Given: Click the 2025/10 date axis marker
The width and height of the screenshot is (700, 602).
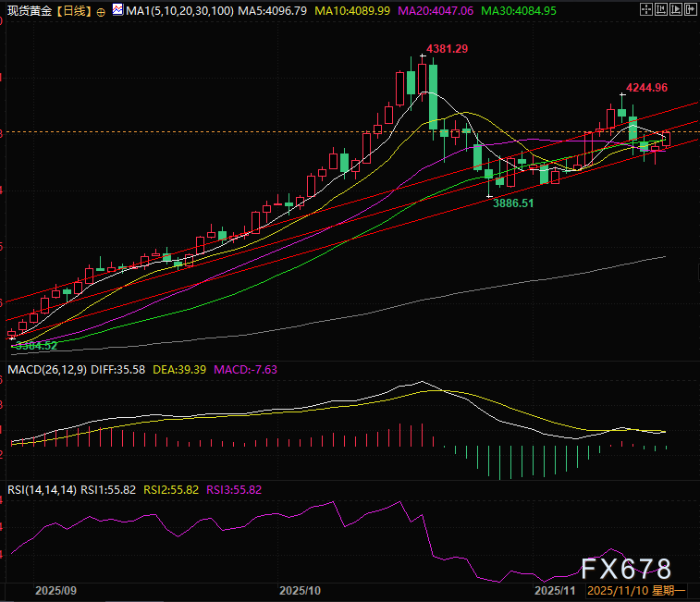Looking at the screenshot, I should click(299, 589).
